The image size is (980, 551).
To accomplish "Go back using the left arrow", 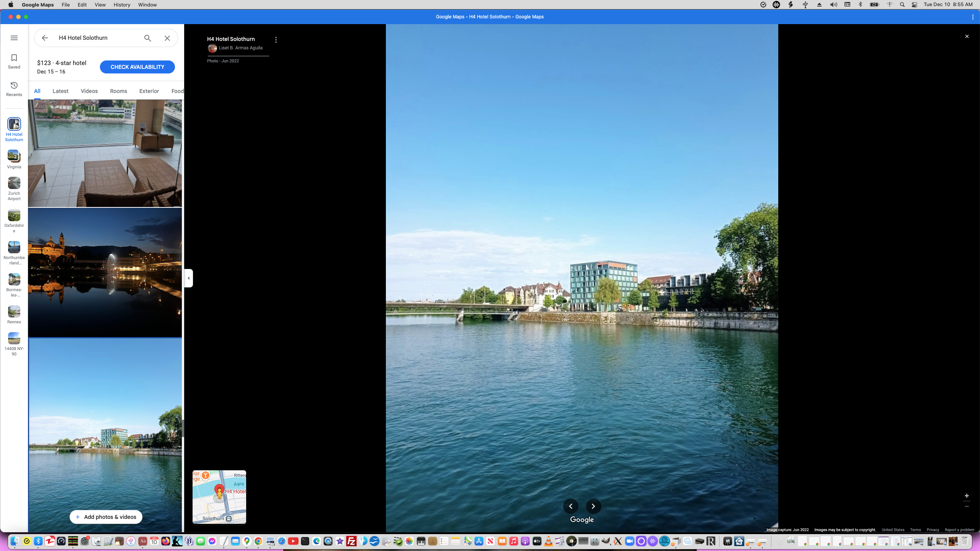I will [45, 38].
